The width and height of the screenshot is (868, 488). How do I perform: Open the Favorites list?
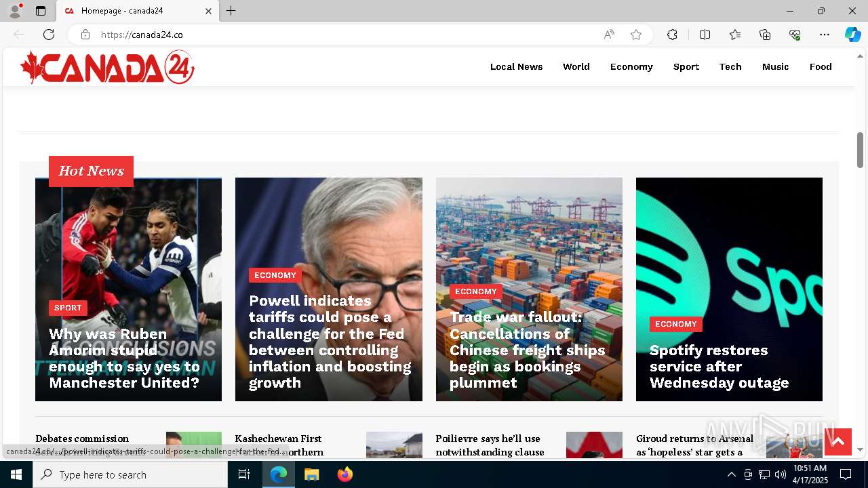point(735,35)
